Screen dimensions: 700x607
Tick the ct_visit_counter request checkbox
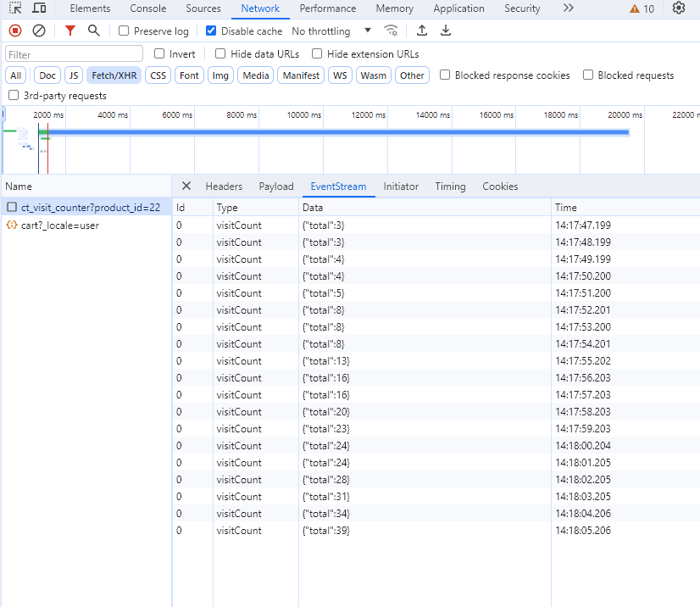(x=12, y=207)
